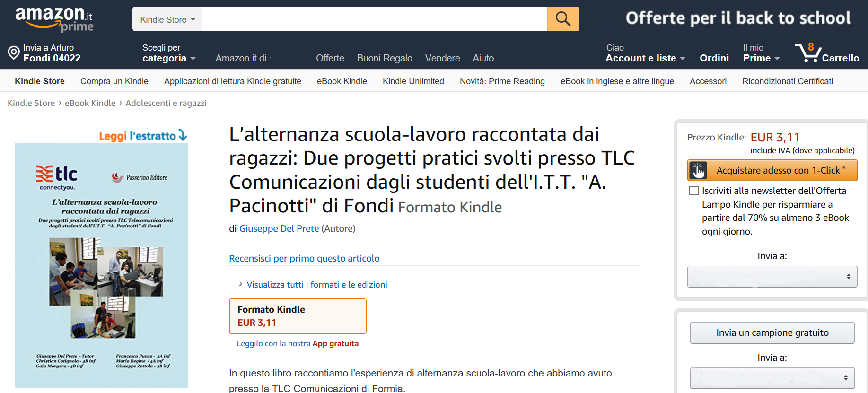Go to Novità: Prime Reading

coord(502,81)
